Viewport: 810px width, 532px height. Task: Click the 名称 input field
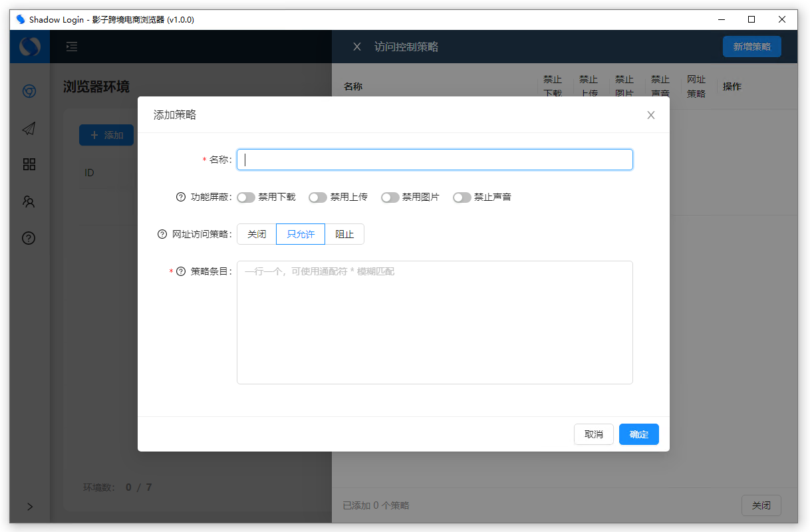click(x=434, y=159)
